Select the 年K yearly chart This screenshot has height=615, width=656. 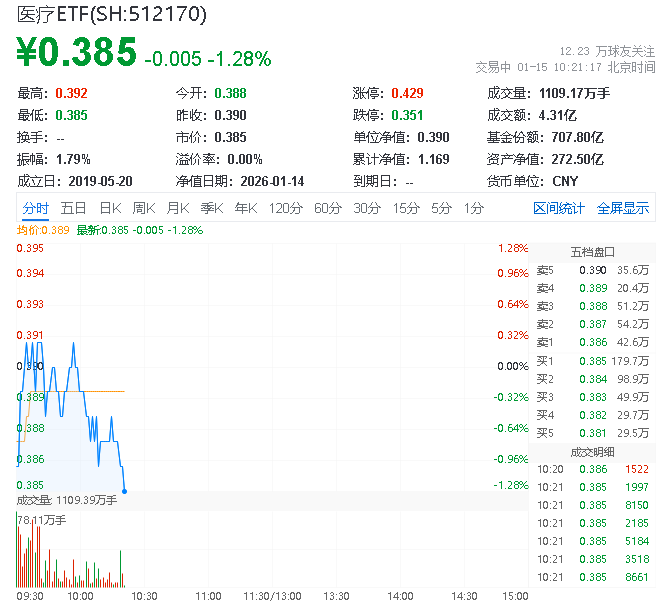tap(246, 208)
